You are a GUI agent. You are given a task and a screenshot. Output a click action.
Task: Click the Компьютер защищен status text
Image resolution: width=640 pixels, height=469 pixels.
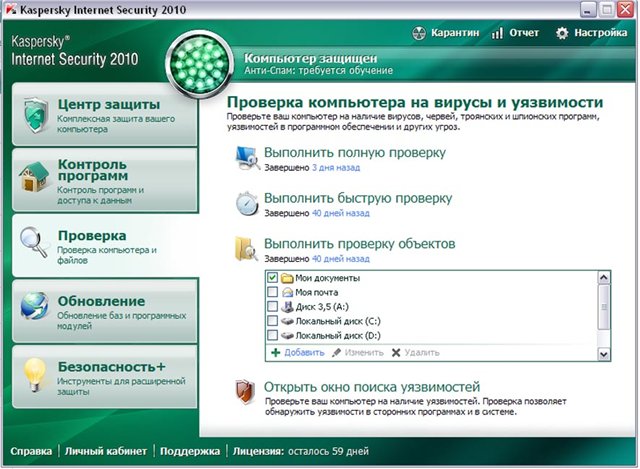[x=311, y=58]
